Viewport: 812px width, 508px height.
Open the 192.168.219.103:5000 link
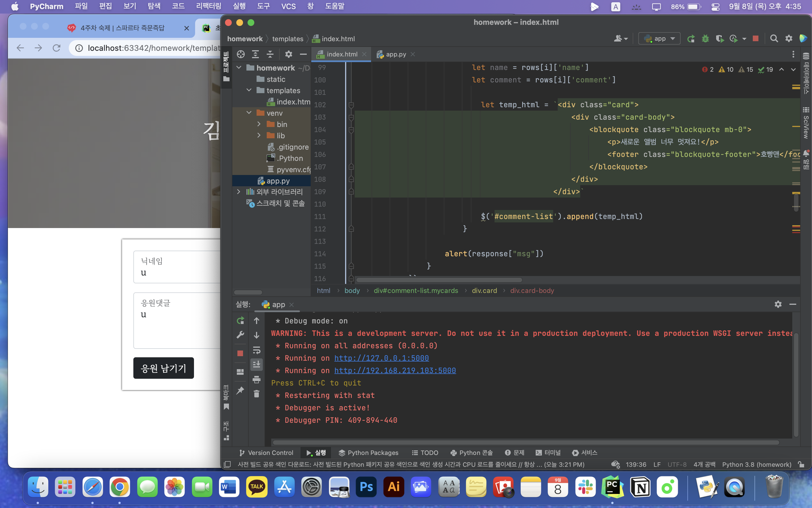[x=395, y=370]
